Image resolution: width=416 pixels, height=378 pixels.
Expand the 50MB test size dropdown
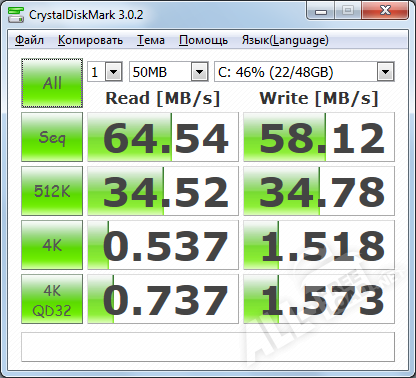tap(199, 72)
